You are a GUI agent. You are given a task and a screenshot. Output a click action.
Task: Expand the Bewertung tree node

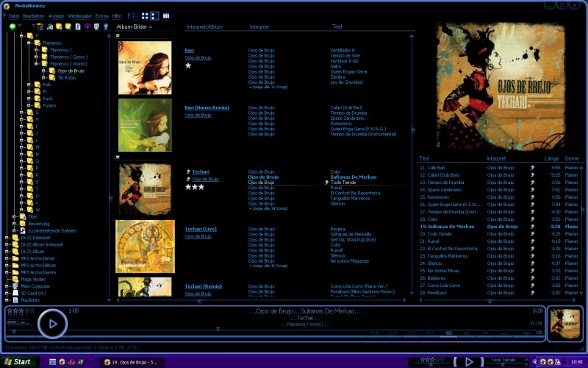pos(14,224)
